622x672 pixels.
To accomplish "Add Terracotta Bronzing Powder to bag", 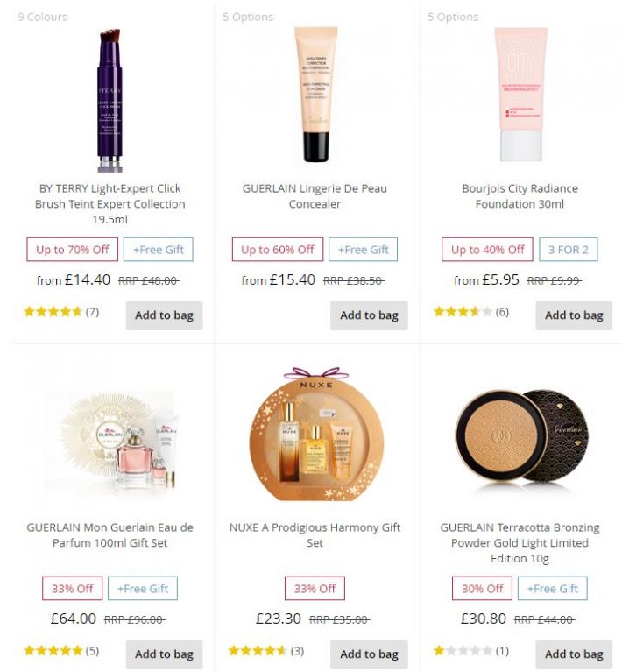I will point(574,654).
